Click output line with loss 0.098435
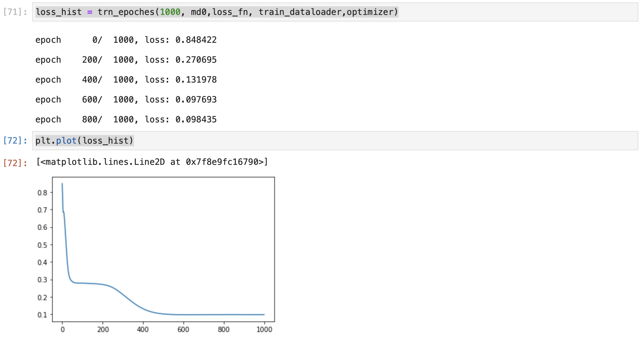Image resolution: width=644 pixels, height=337 pixels. click(126, 120)
